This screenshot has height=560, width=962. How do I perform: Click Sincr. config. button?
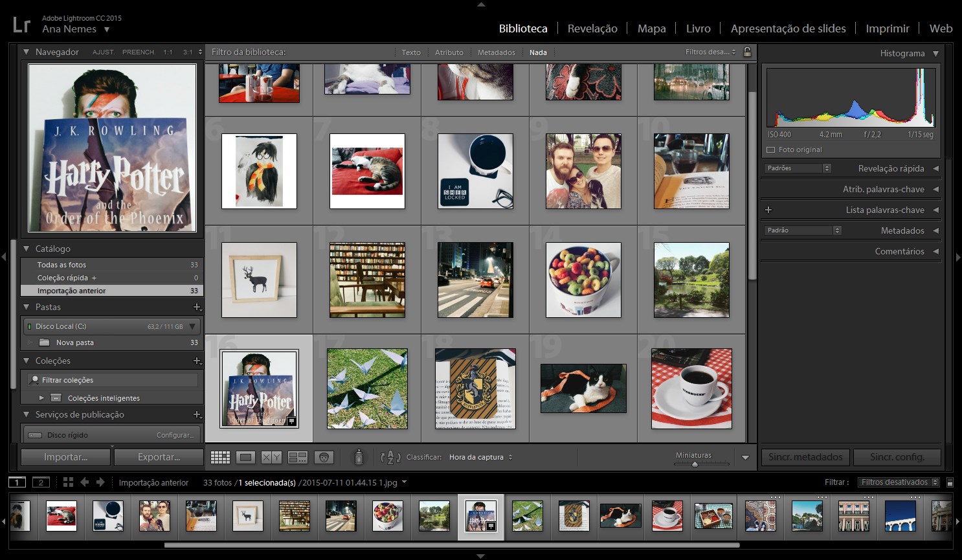point(897,457)
